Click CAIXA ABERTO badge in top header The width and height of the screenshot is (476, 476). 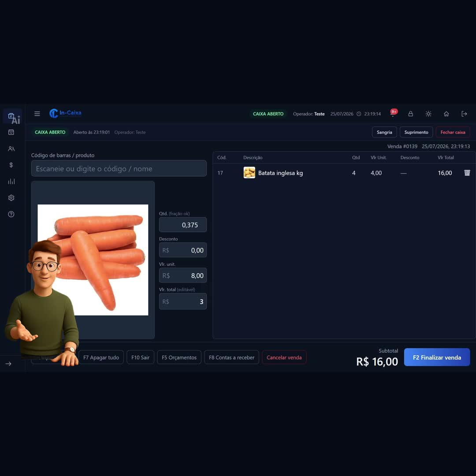click(x=268, y=114)
